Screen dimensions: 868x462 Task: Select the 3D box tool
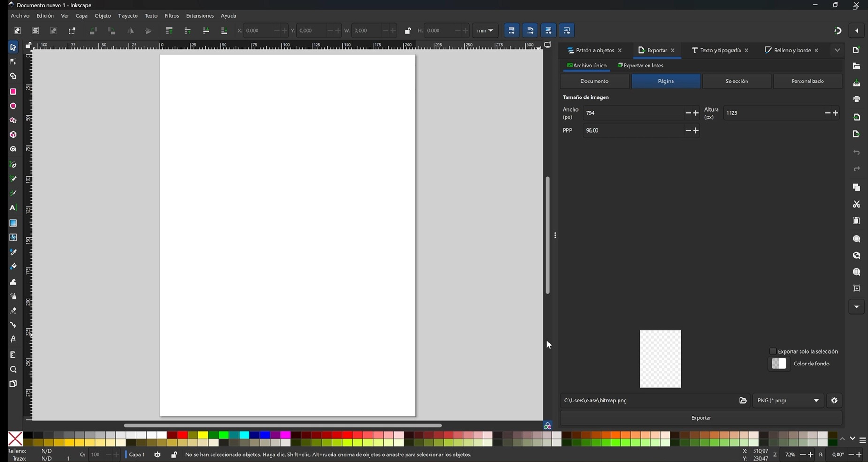[13, 134]
